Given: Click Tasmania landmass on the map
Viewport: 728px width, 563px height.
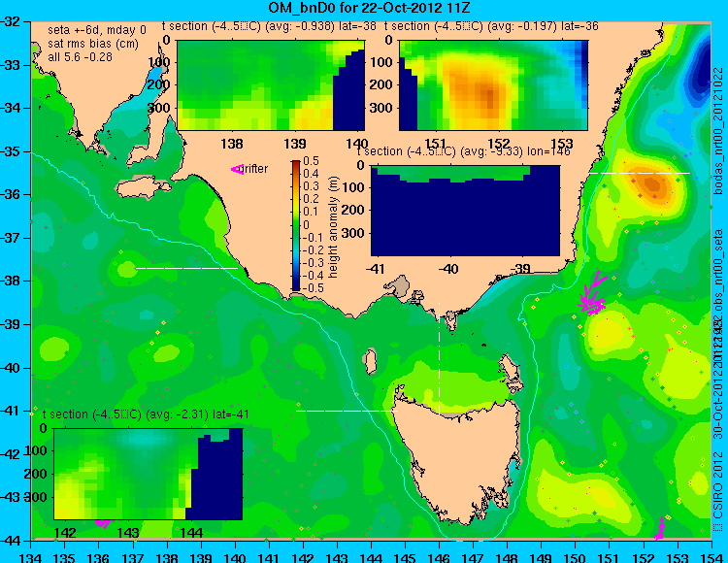Looking at the screenshot, I should click(x=459, y=464).
